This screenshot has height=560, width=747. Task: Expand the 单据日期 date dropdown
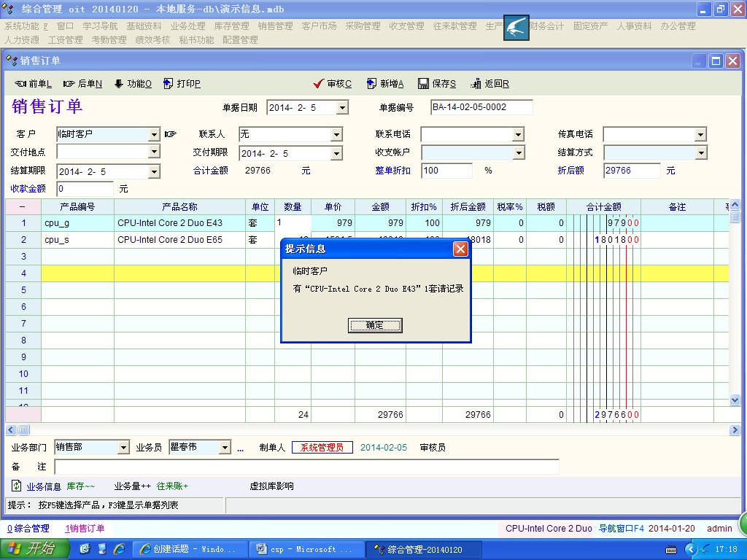342,108
